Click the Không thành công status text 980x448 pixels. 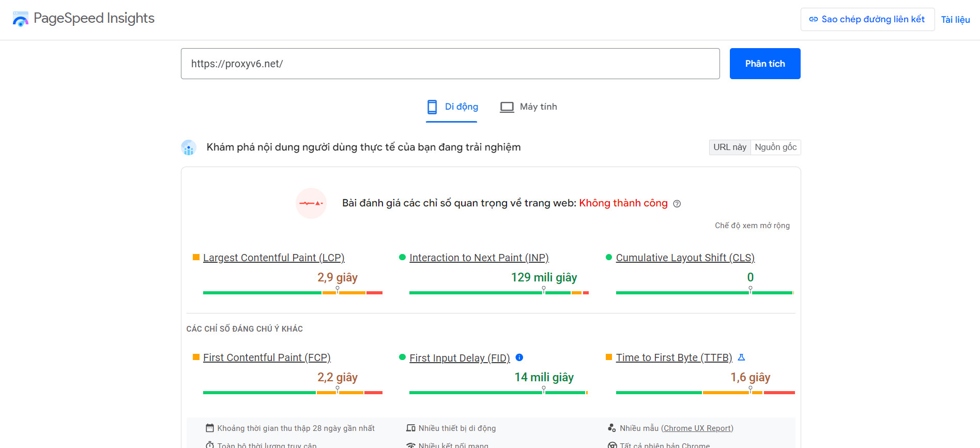(x=623, y=203)
